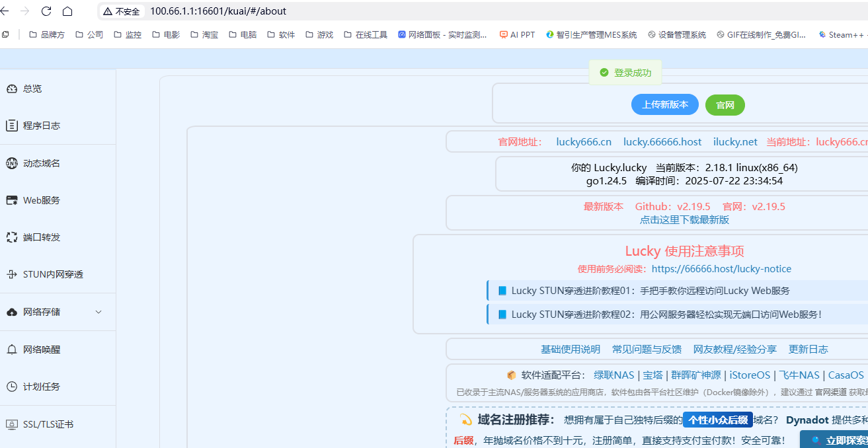This screenshot has height=448, width=868.
Task: Open the 监控 bookmark folder
Action: 128,35
